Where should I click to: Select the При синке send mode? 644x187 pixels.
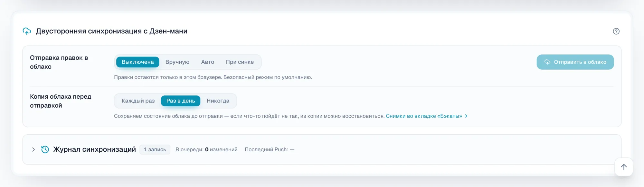240,62
